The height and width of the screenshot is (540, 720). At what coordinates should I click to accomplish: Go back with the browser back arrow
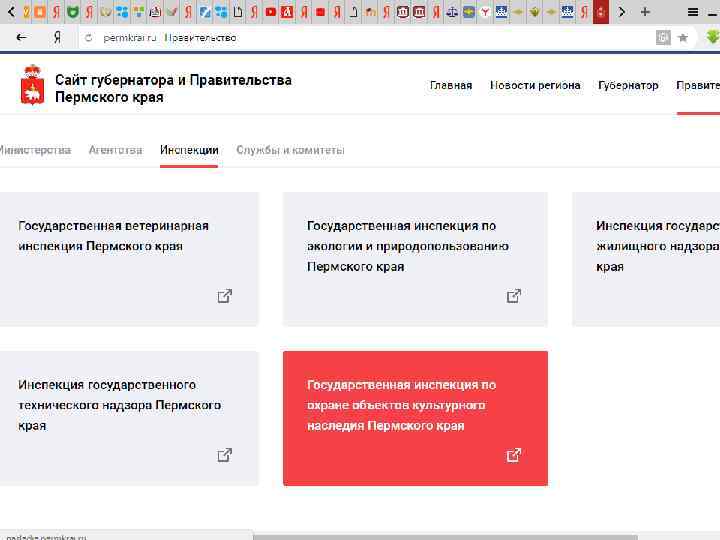coord(22,38)
